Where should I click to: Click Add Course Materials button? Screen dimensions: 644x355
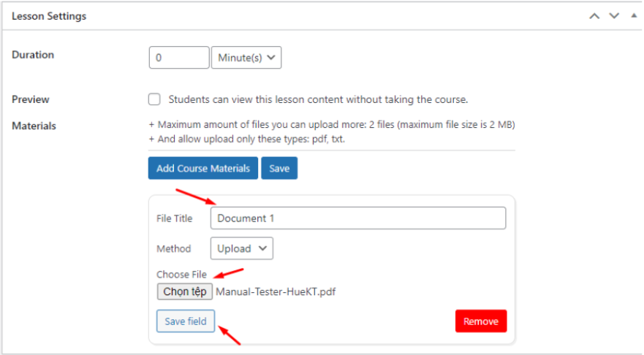203,168
